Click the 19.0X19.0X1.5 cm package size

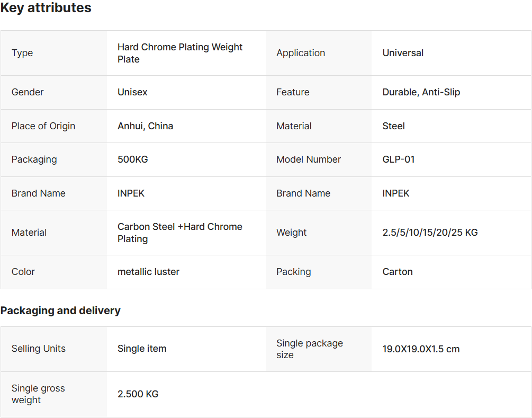(421, 349)
